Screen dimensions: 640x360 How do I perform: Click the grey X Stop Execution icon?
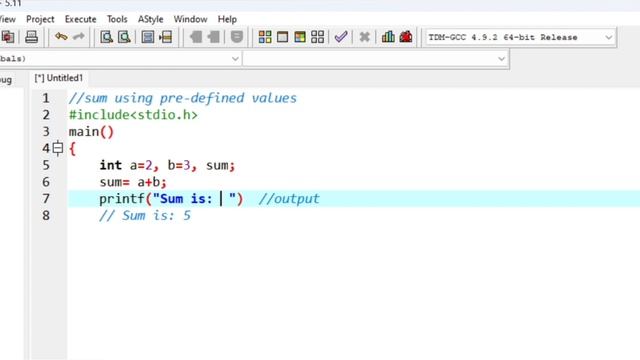tap(364, 37)
